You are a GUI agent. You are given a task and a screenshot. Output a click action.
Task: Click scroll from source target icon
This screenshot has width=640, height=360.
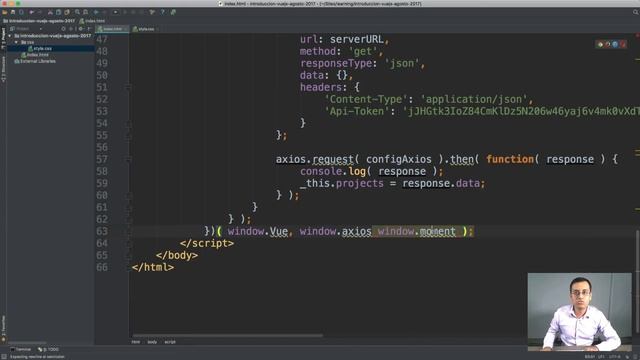point(63,29)
